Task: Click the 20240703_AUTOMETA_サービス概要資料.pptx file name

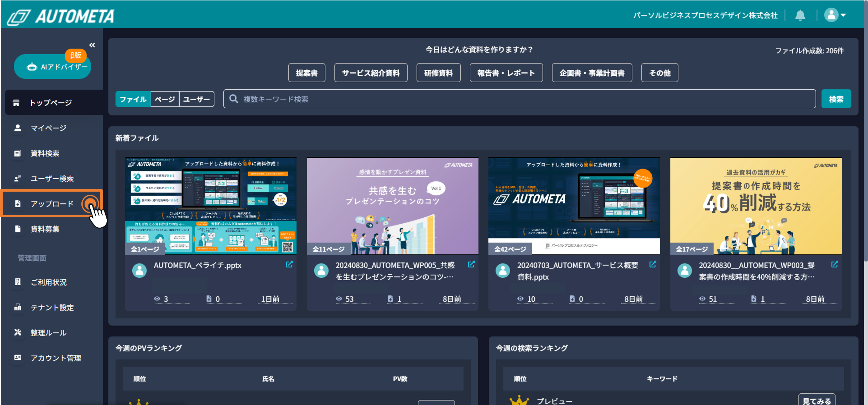Action: pyautogui.click(x=578, y=271)
